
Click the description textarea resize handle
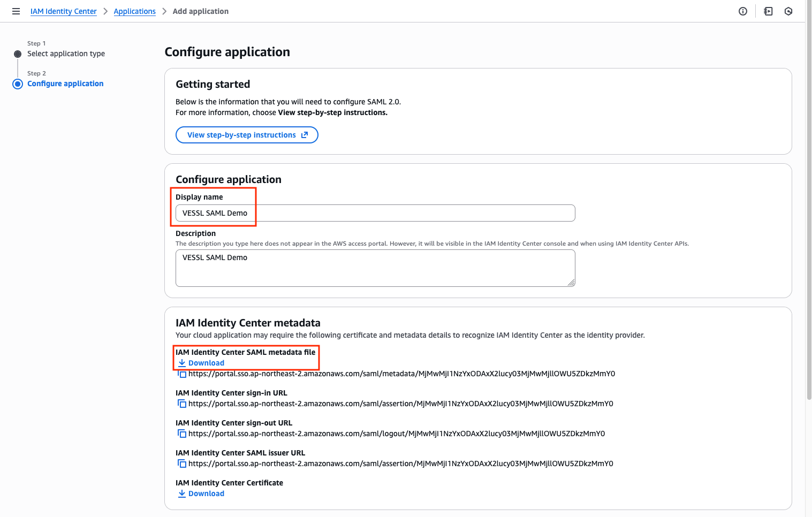pyautogui.click(x=571, y=283)
